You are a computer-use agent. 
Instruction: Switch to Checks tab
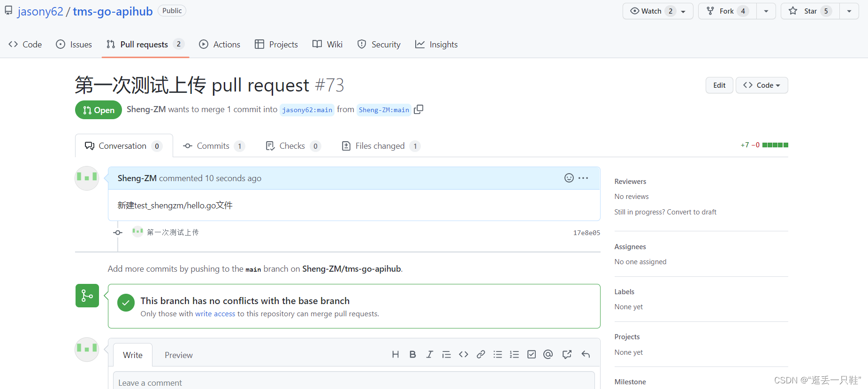tap(293, 146)
